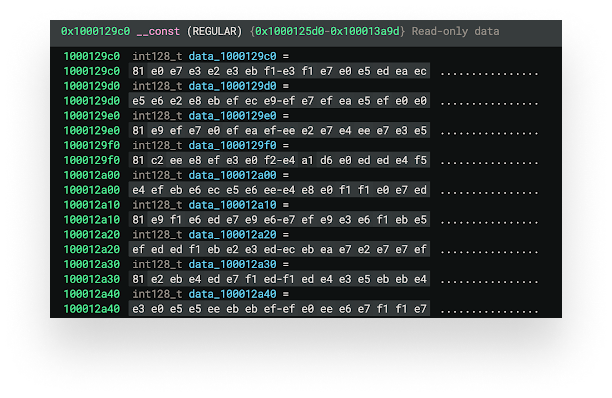Image resolution: width=612 pixels, height=398 pixels.
Task: Select symbol data_1000129c0
Action: 233,56
